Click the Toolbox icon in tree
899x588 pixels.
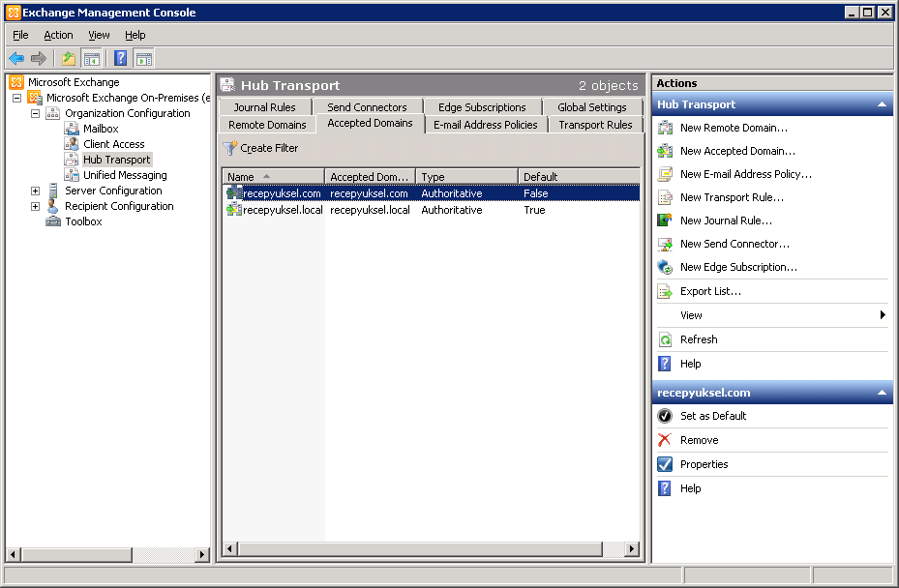[53, 221]
